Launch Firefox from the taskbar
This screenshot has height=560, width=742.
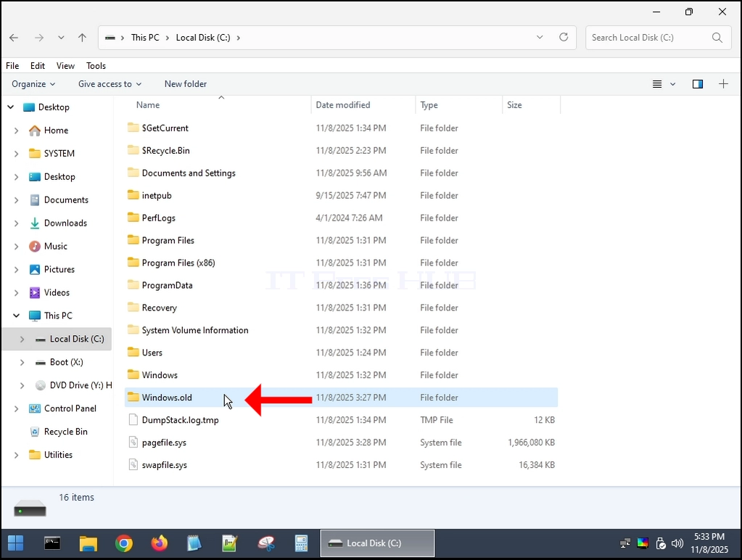click(160, 543)
